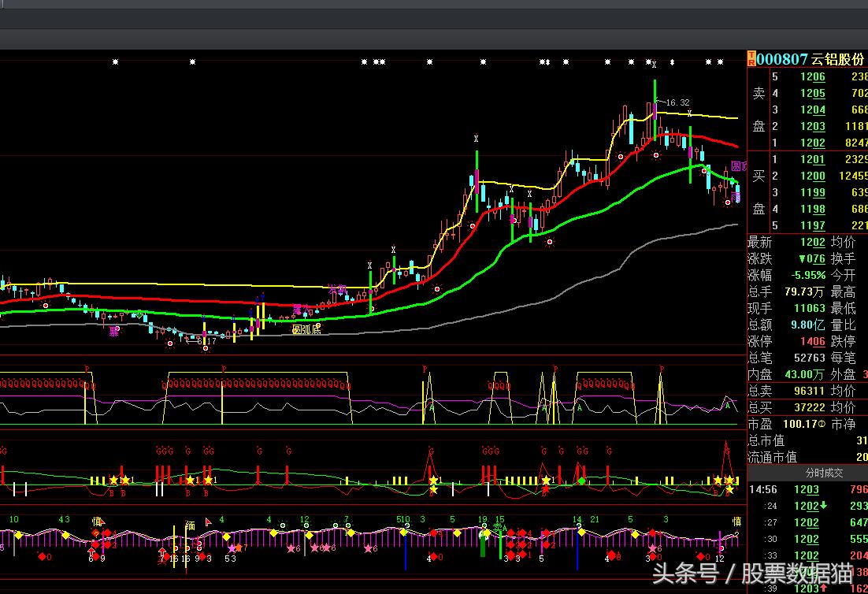This screenshot has height=594, width=868.
Task: Click the green diamond marker in indicator panel
Action: 582,481
